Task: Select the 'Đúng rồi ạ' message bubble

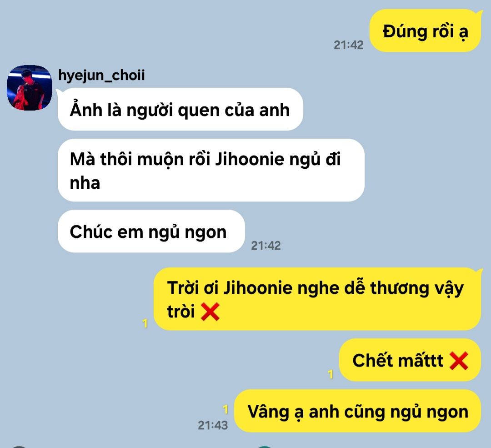Action: click(x=425, y=31)
